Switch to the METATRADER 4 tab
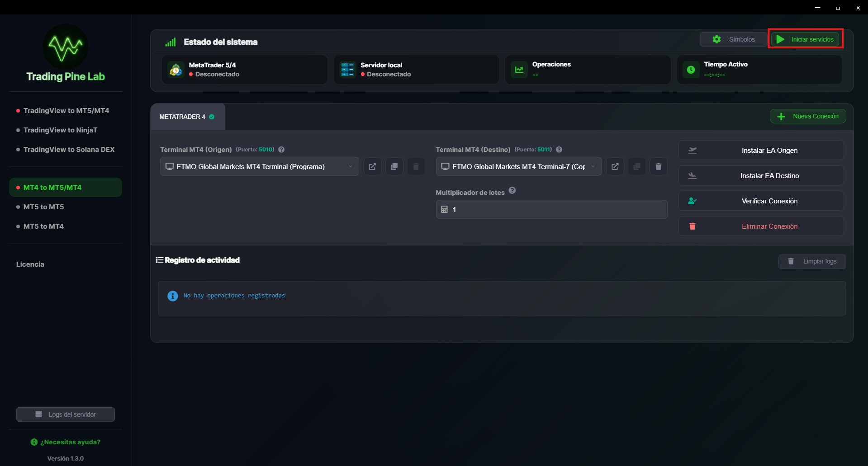Screen dimensions: 868x466 click(187, 117)
